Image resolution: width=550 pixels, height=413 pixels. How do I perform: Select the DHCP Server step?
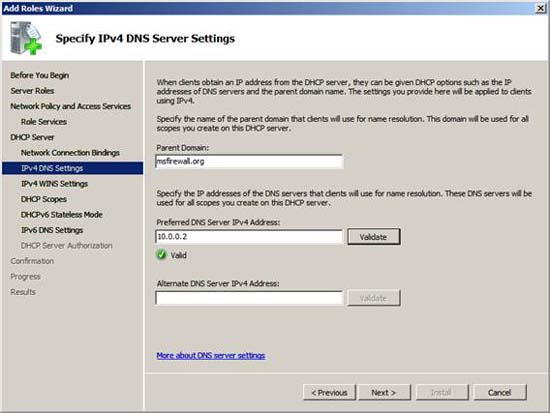(32, 137)
